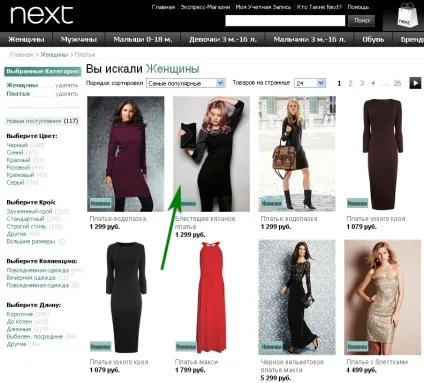Open the Главная link in top header
The width and height of the screenshot is (424, 383).
163,7
